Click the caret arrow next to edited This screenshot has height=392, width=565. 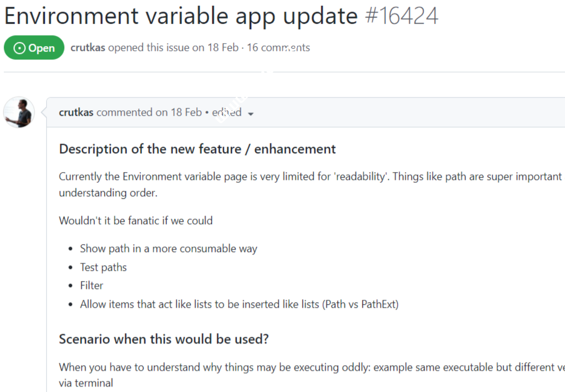pyautogui.click(x=251, y=114)
